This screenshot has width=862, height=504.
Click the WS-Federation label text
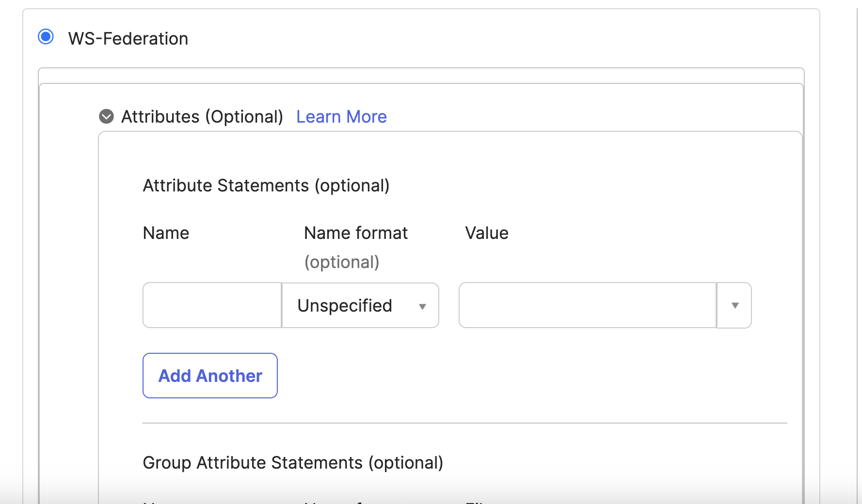click(x=128, y=38)
